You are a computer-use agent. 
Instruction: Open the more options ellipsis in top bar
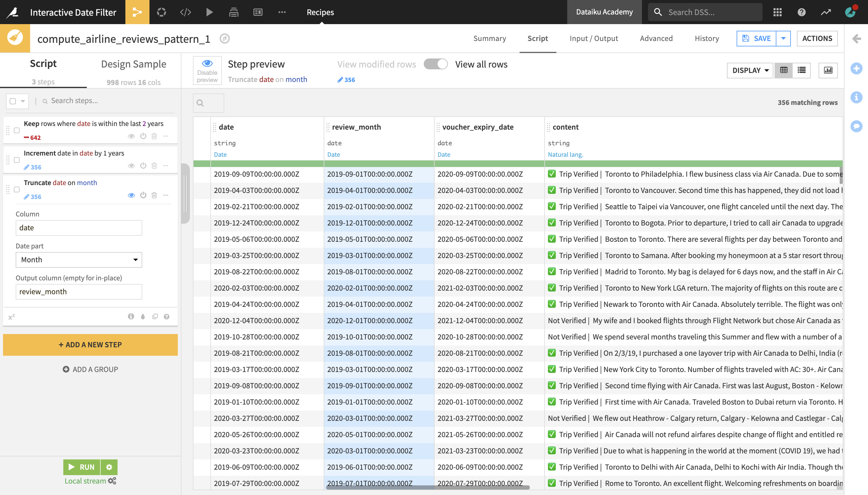(x=282, y=12)
